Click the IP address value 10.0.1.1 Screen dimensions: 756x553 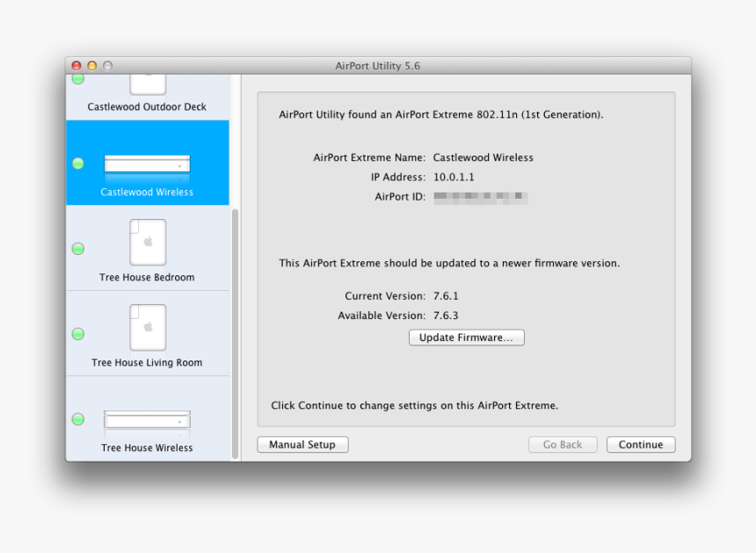[x=454, y=178]
